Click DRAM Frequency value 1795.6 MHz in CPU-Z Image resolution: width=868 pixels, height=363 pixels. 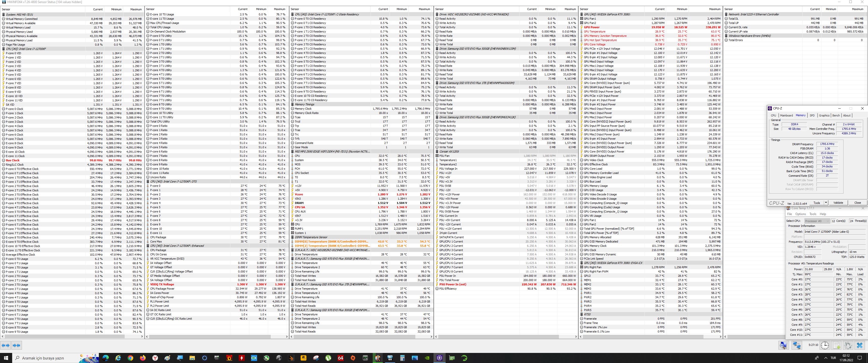[x=827, y=144]
